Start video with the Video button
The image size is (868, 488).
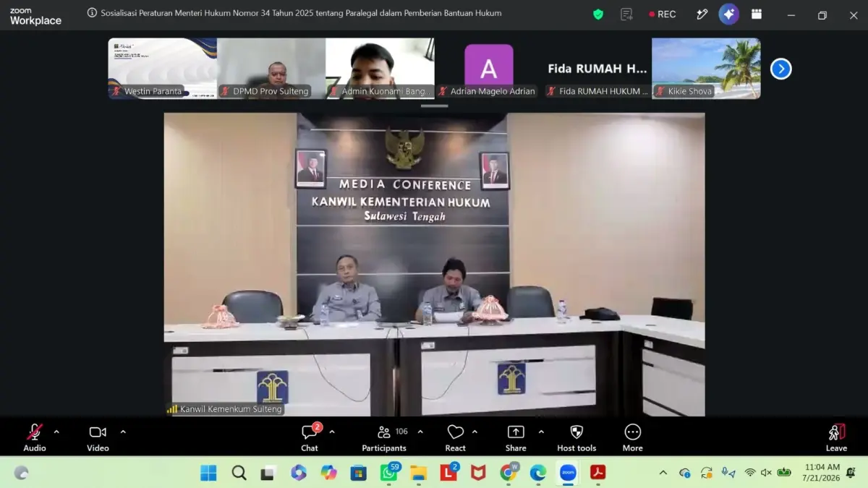(98, 437)
